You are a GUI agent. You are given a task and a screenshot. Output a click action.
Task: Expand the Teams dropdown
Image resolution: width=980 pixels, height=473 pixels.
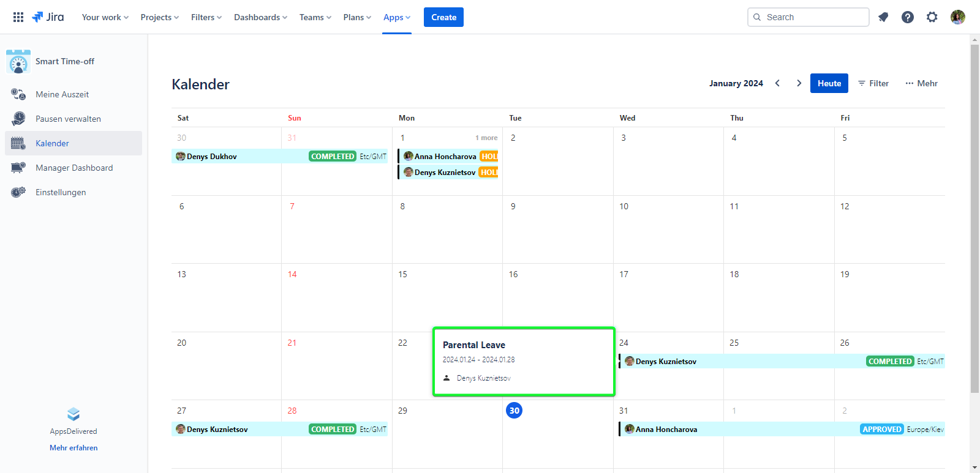[315, 17]
